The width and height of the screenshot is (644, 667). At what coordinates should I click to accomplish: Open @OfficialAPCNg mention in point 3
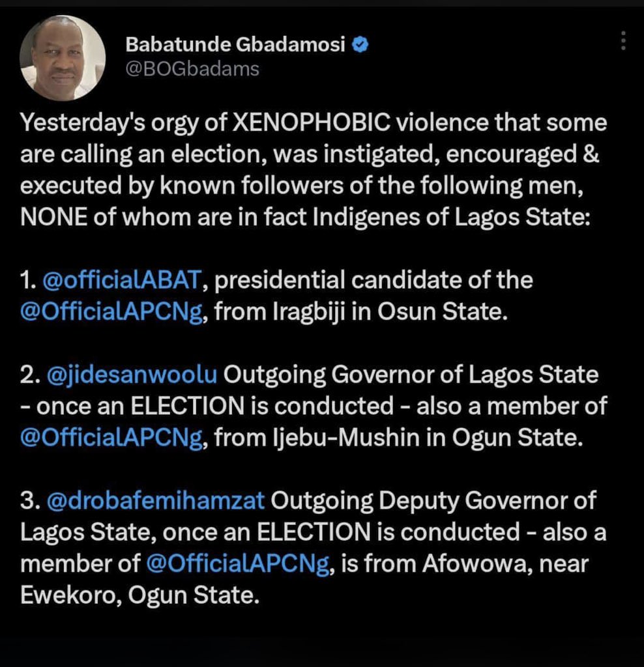(237, 563)
